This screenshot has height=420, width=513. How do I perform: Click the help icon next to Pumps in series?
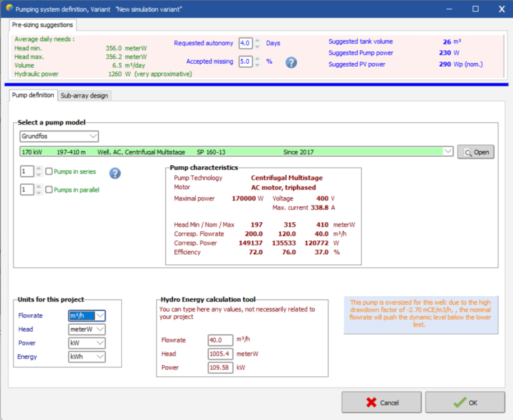click(x=115, y=173)
